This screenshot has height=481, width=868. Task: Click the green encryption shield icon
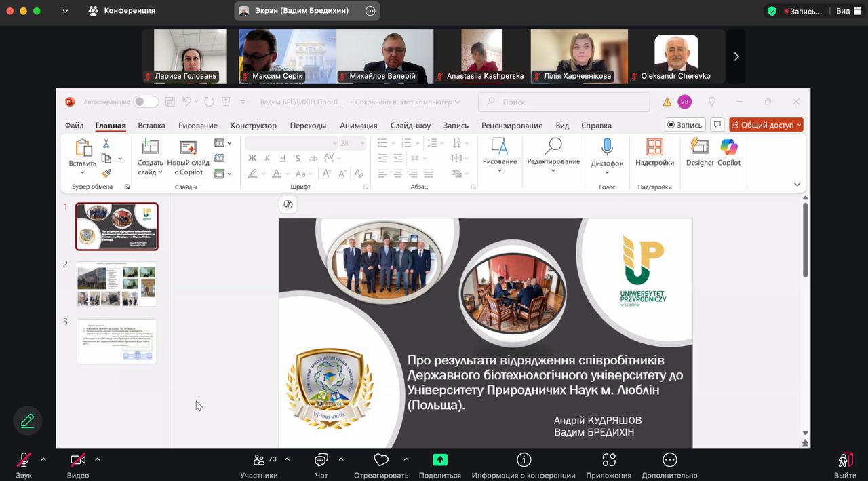[x=772, y=11]
